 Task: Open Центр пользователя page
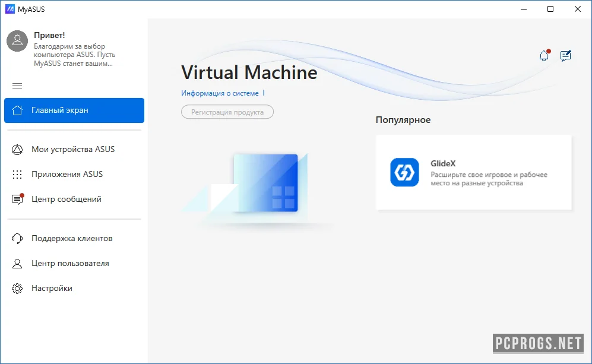pyautogui.click(x=70, y=264)
